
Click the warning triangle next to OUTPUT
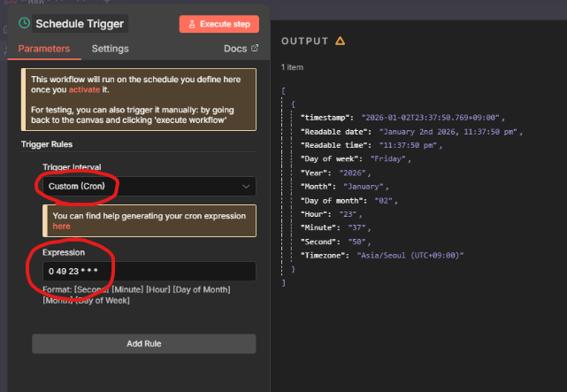point(341,41)
